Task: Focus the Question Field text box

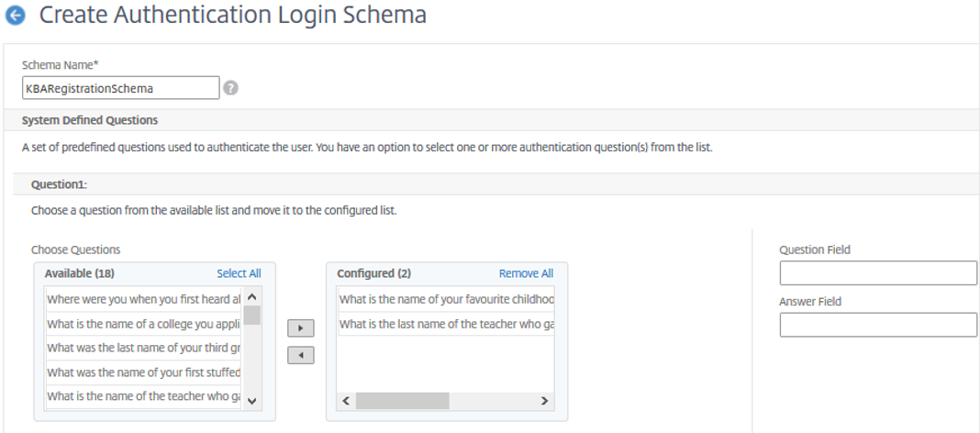Action: 878,273
